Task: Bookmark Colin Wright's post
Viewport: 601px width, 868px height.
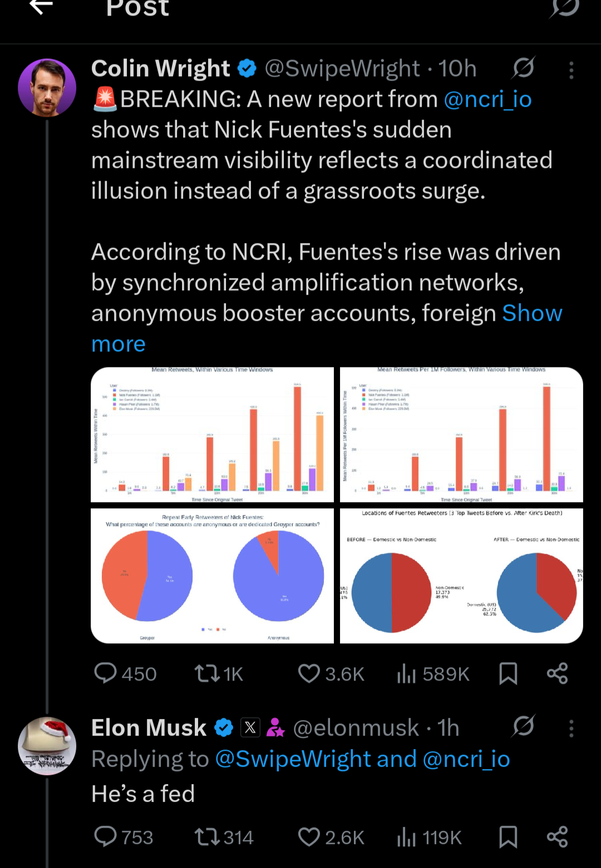Action: 508,673
